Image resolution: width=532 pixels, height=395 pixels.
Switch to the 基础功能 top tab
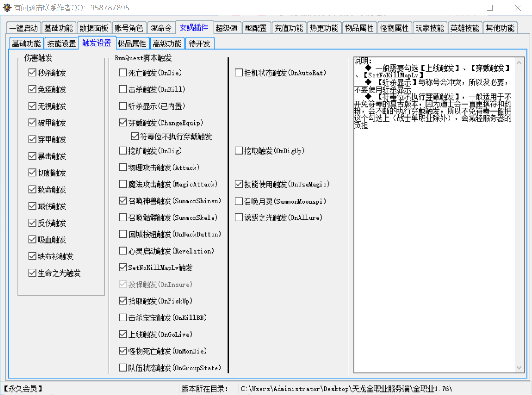[58, 28]
